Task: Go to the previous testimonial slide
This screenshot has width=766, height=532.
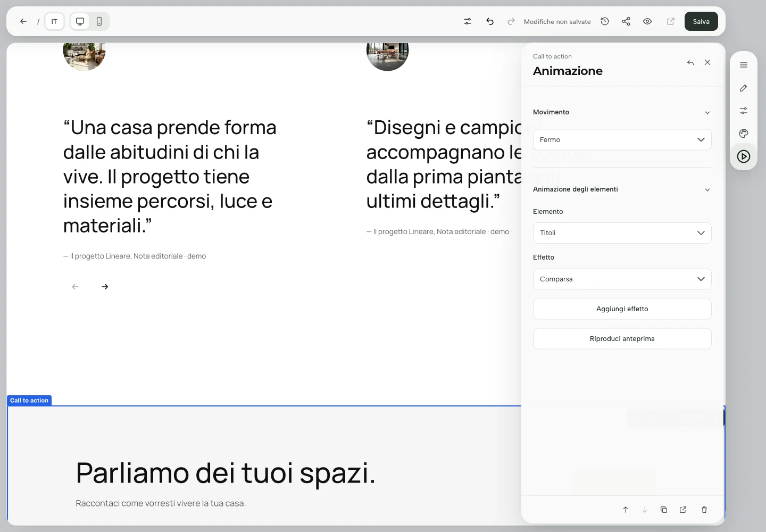Action: [x=75, y=287]
